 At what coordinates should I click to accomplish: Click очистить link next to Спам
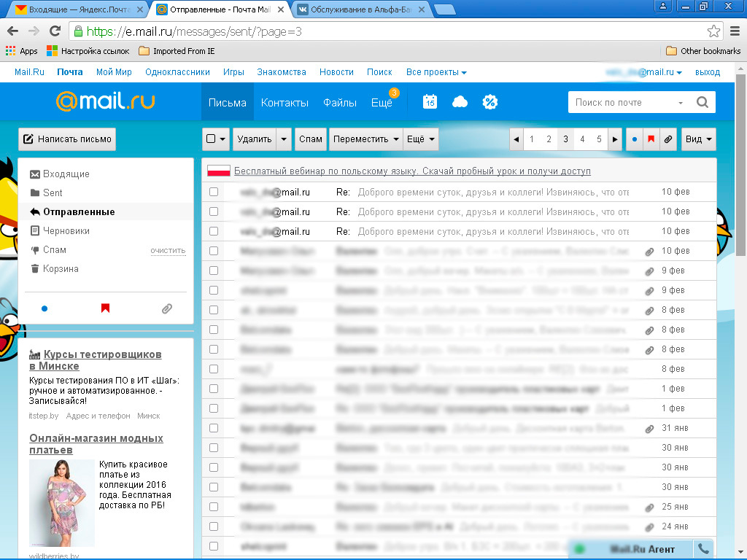coord(168,251)
